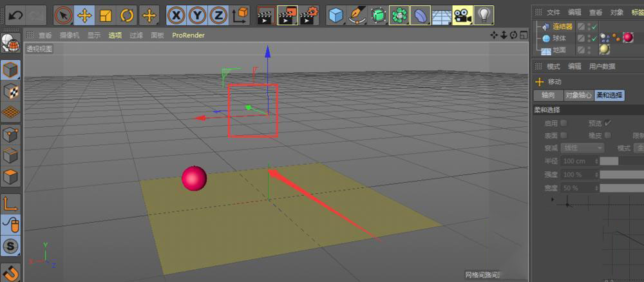Viewport: 644px width, 282px height.
Task: Open the Spline Pen tool
Action: 357,14
